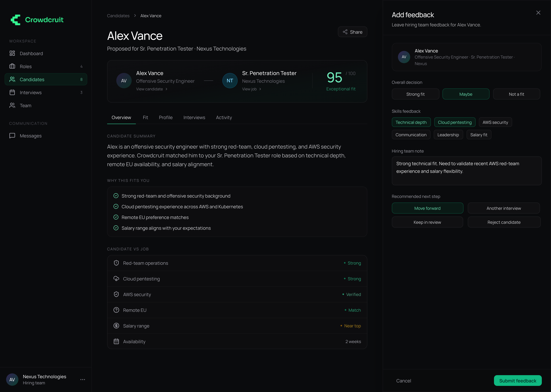The height and width of the screenshot is (392, 551).
Task: Switch to the Overview tab
Action: [x=121, y=118]
